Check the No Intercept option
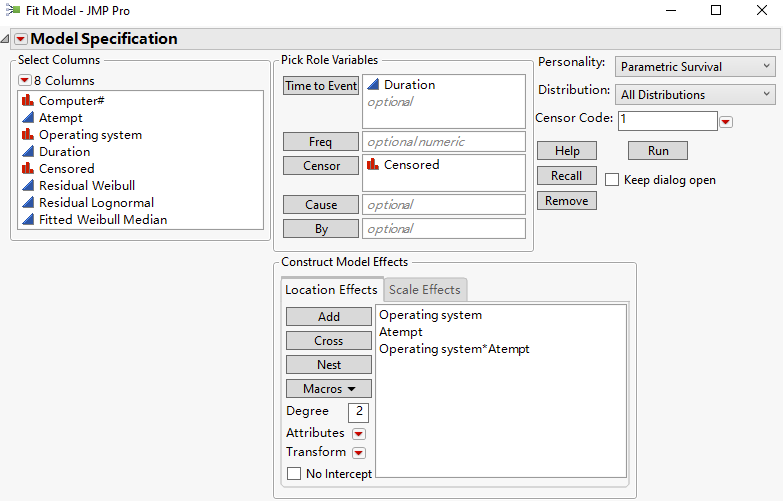The width and height of the screenshot is (783, 501). [x=294, y=474]
